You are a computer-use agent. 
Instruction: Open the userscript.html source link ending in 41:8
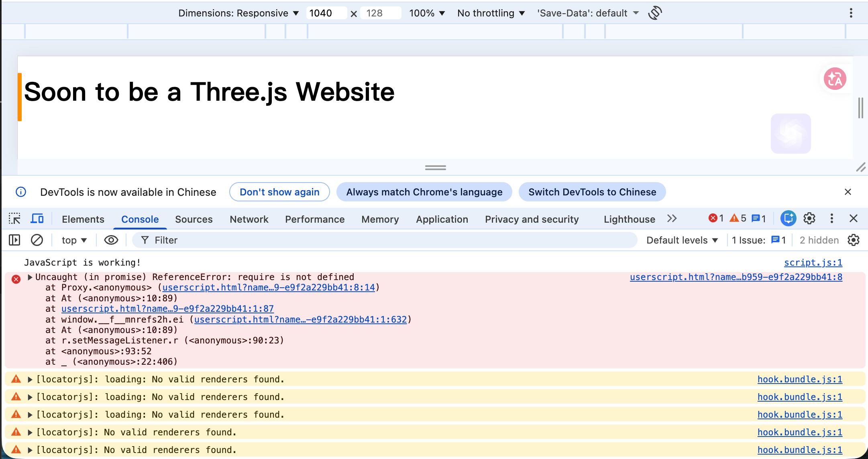(x=736, y=277)
